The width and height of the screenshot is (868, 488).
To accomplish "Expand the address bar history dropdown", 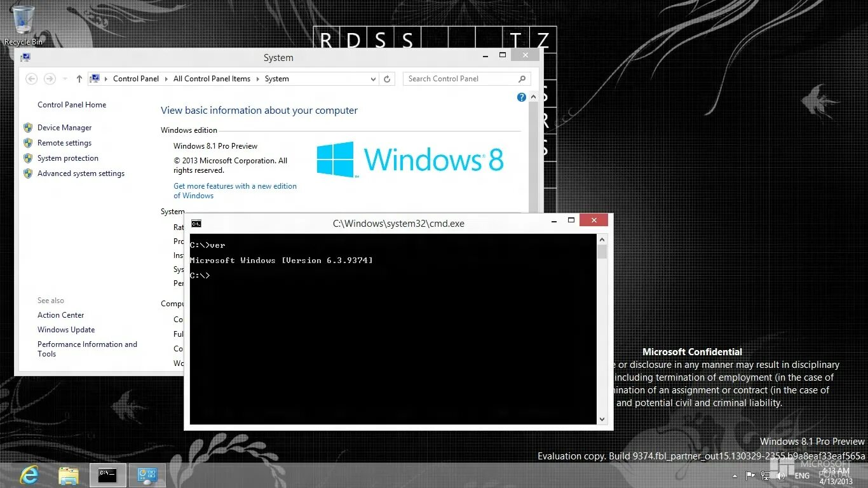I will 373,79.
